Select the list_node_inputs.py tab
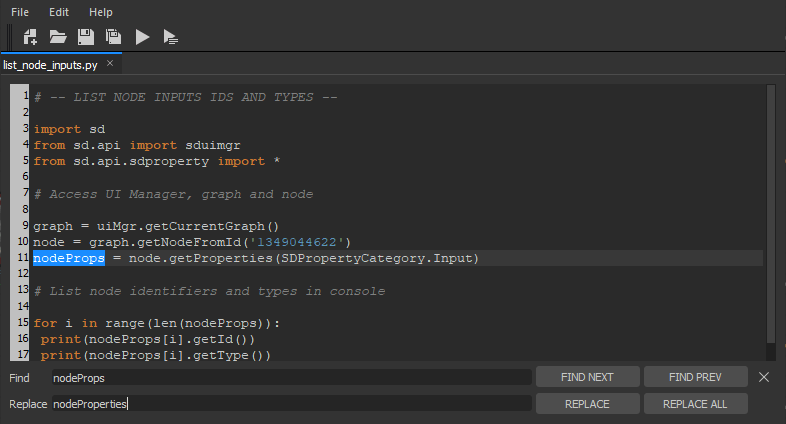 pyautogui.click(x=52, y=64)
